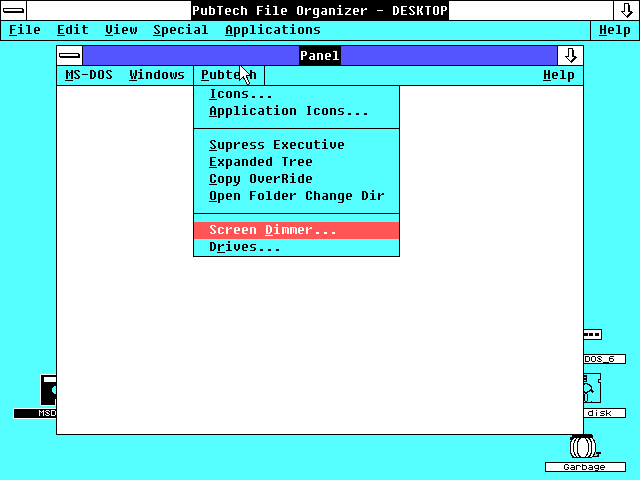
Task: Click the Panel title bar
Action: [x=320, y=56]
